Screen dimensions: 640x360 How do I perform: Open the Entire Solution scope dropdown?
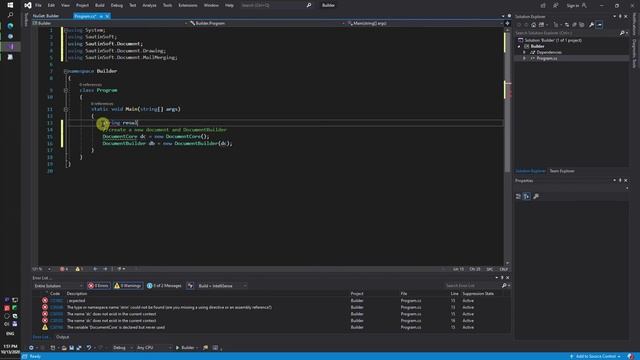pyautogui.click(x=58, y=286)
